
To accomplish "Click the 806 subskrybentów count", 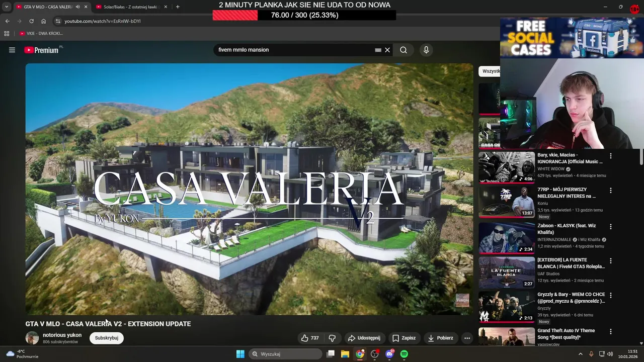I will click(60, 342).
